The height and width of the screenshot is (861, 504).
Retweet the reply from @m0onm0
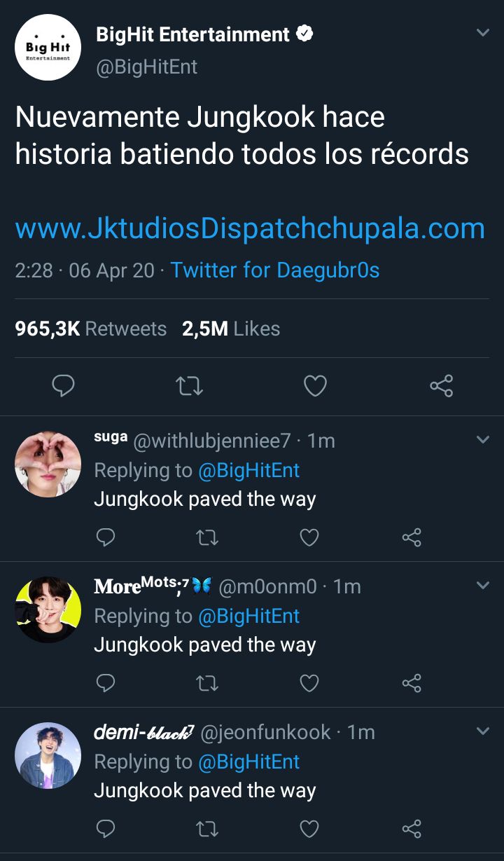pyautogui.click(x=206, y=683)
